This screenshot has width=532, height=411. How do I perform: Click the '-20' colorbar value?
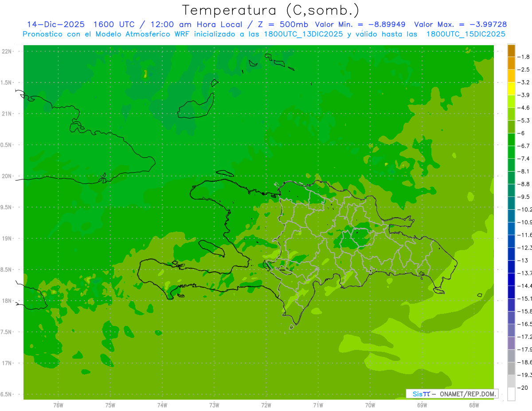tap(522, 388)
